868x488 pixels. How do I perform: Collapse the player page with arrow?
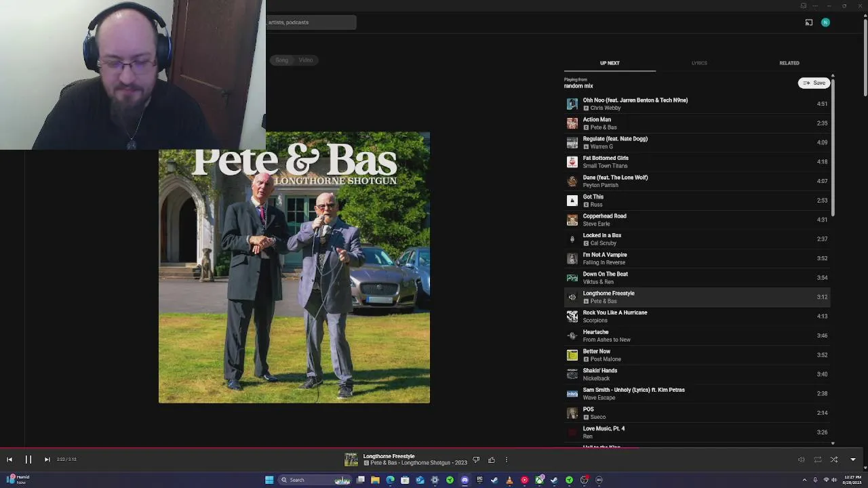pos(853,460)
